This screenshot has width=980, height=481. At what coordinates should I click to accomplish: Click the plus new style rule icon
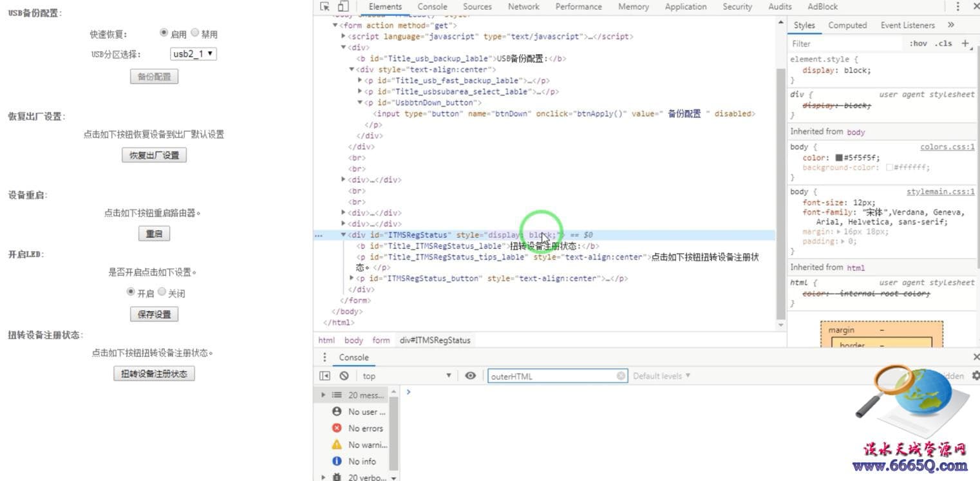point(965,43)
